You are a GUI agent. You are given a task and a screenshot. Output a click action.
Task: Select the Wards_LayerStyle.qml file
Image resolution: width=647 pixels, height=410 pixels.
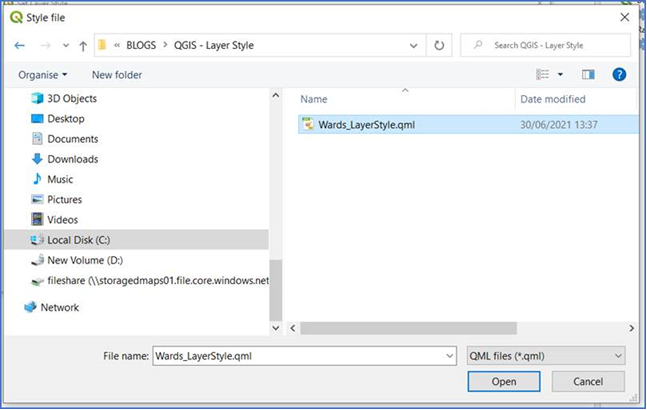point(468,125)
